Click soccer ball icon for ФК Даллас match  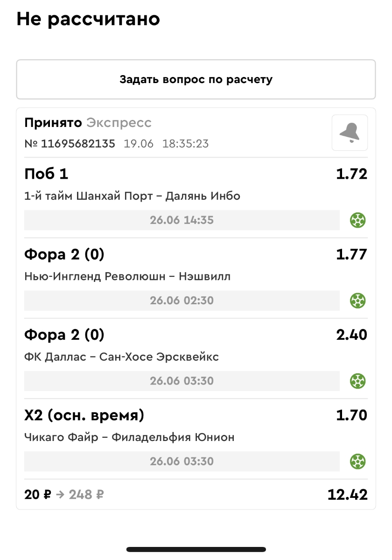(357, 381)
